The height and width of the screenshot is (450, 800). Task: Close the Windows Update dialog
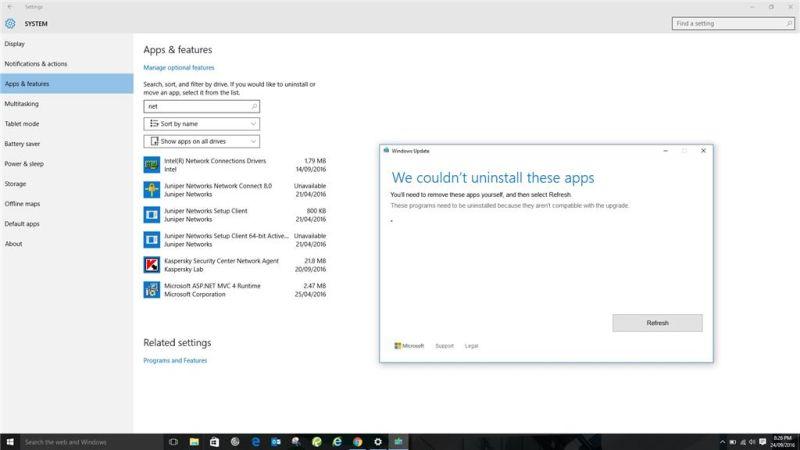[x=703, y=151]
